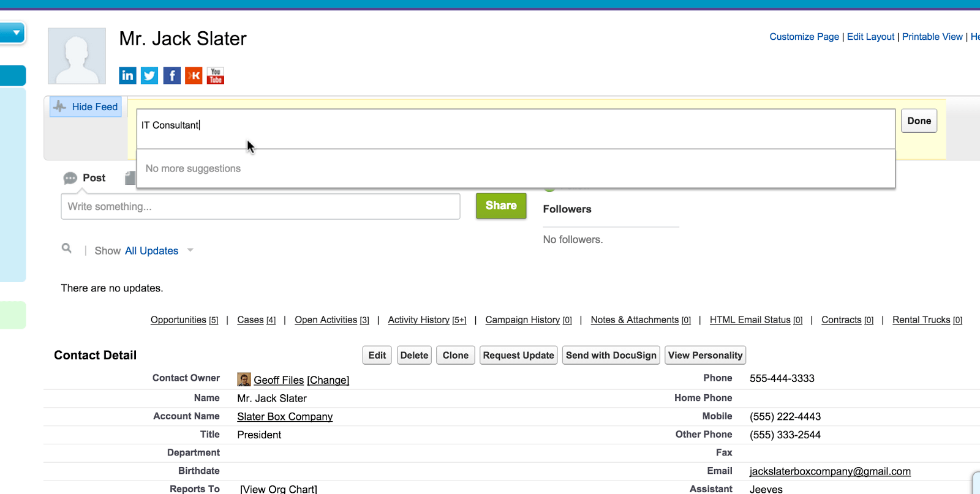
Task: Open the LinkedIn social profile icon
Action: click(x=127, y=75)
